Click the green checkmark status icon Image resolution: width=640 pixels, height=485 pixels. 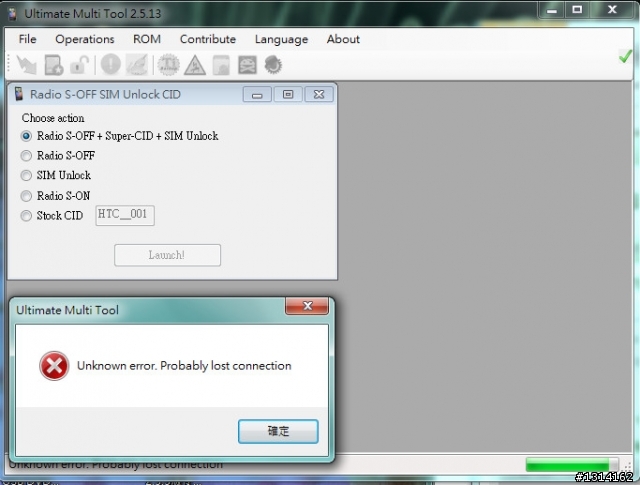pos(625,56)
